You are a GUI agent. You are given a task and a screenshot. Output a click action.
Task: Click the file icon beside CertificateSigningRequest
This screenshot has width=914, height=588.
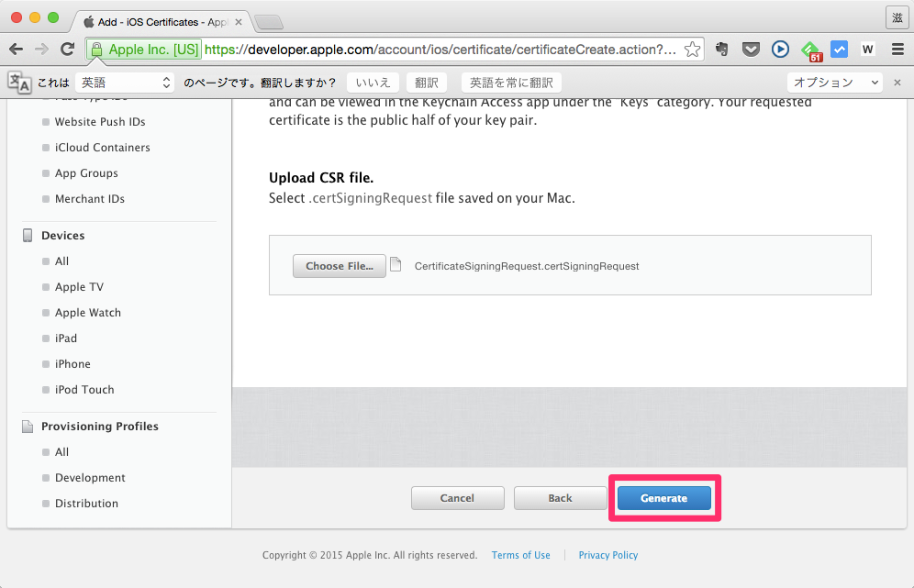pos(396,264)
